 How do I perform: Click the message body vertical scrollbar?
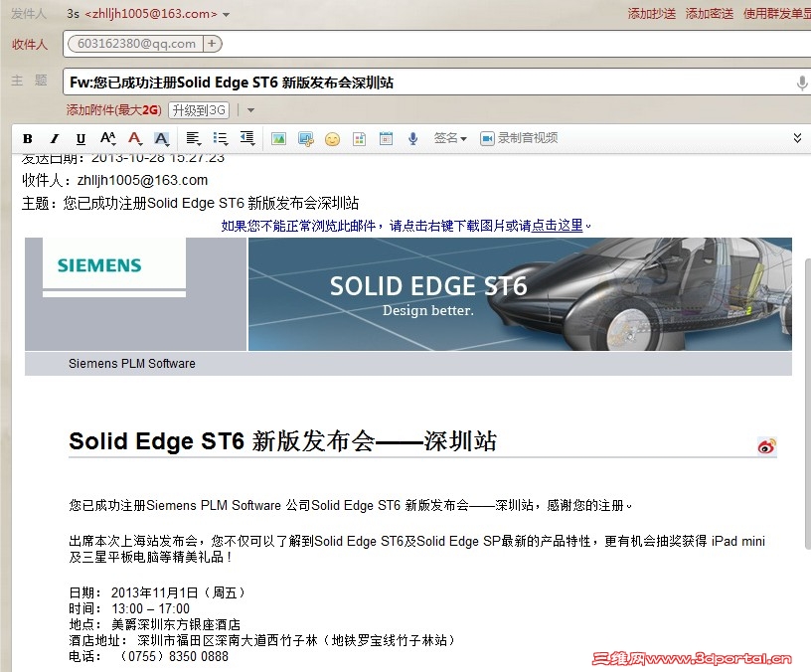[x=807, y=404]
